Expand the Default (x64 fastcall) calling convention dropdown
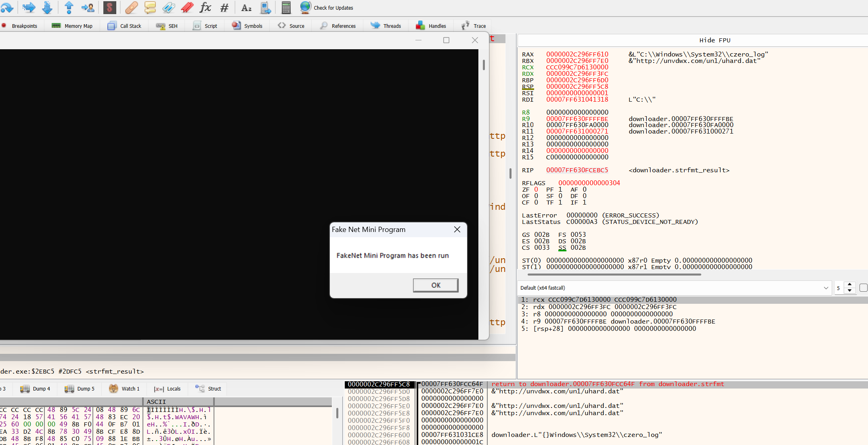868x445 pixels. (675, 288)
